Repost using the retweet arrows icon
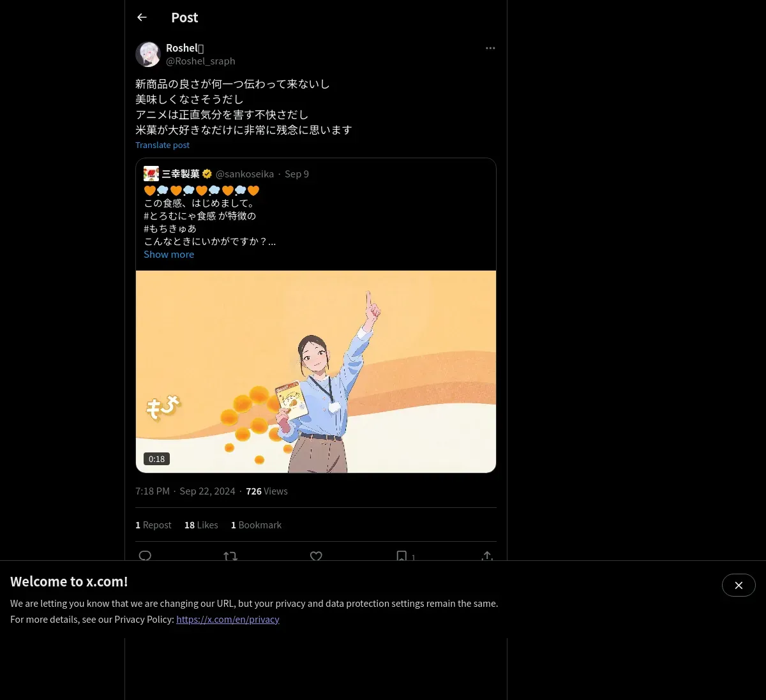 coord(230,556)
